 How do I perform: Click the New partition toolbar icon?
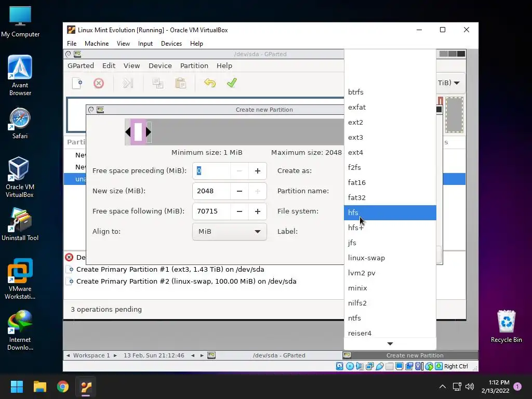point(77,83)
